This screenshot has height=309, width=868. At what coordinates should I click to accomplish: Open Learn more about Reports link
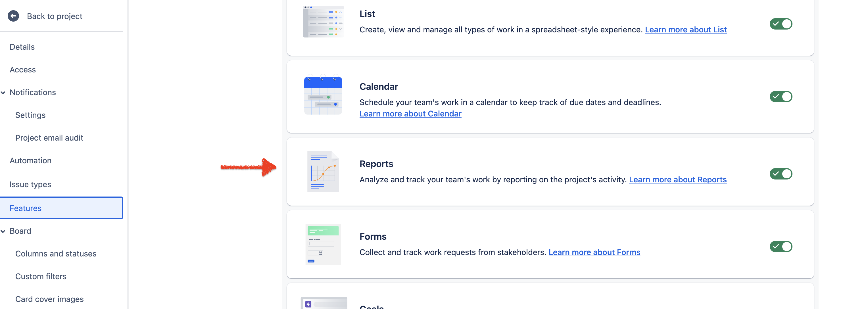(x=677, y=179)
